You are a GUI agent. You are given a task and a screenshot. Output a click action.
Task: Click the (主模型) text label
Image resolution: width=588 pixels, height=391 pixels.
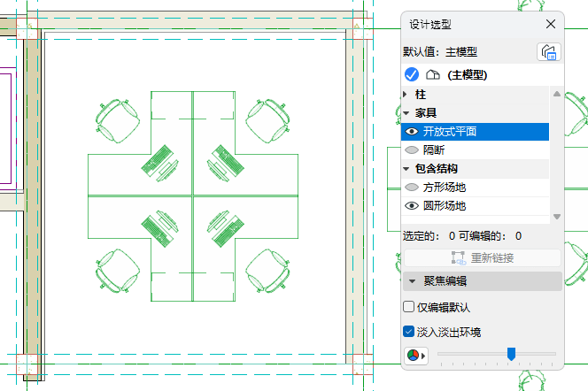tap(468, 75)
